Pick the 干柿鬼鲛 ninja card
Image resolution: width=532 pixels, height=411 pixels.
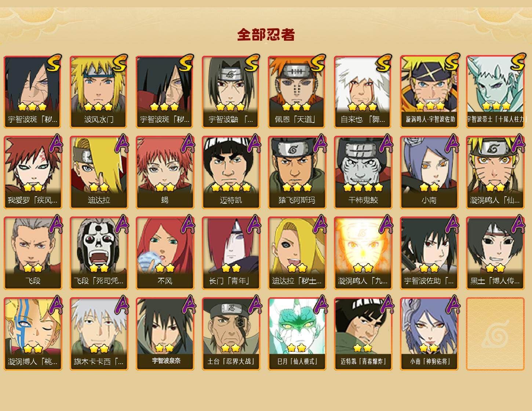363,172
